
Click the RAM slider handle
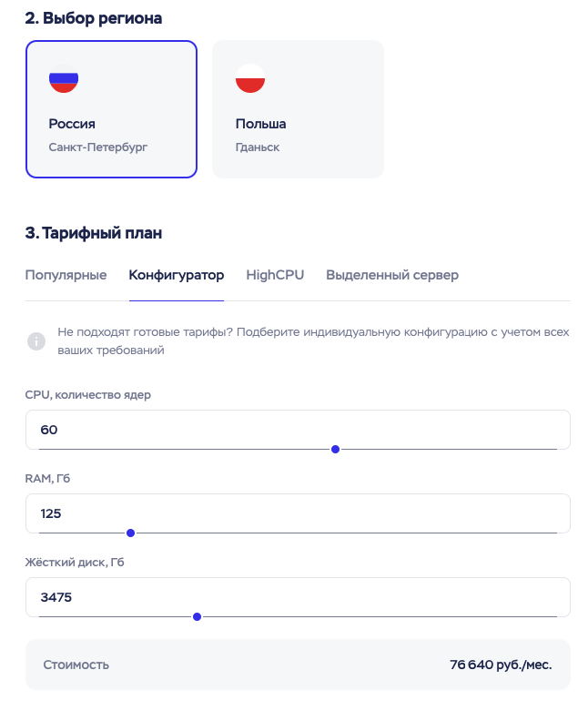click(x=130, y=533)
